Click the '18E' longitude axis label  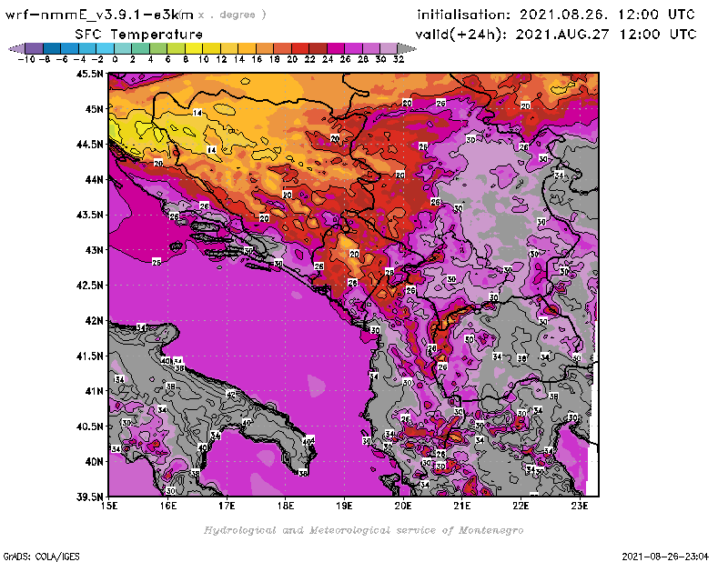(x=286, y=506)
